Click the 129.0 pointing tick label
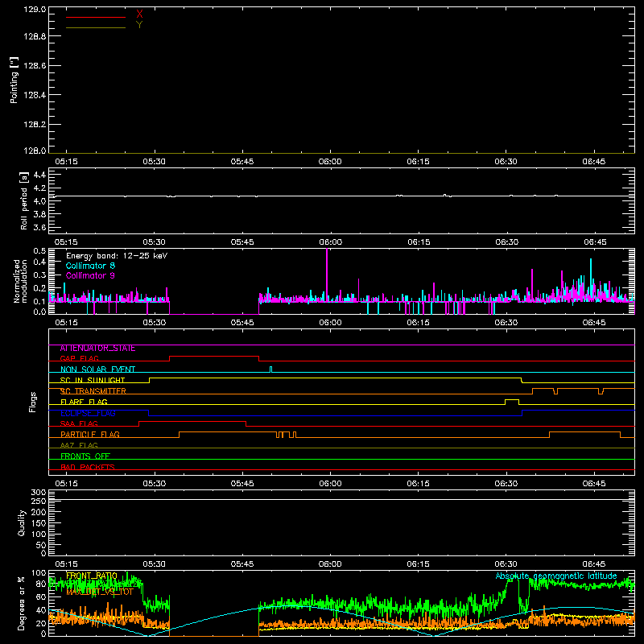Screen dimensions: 644x644 35,10
